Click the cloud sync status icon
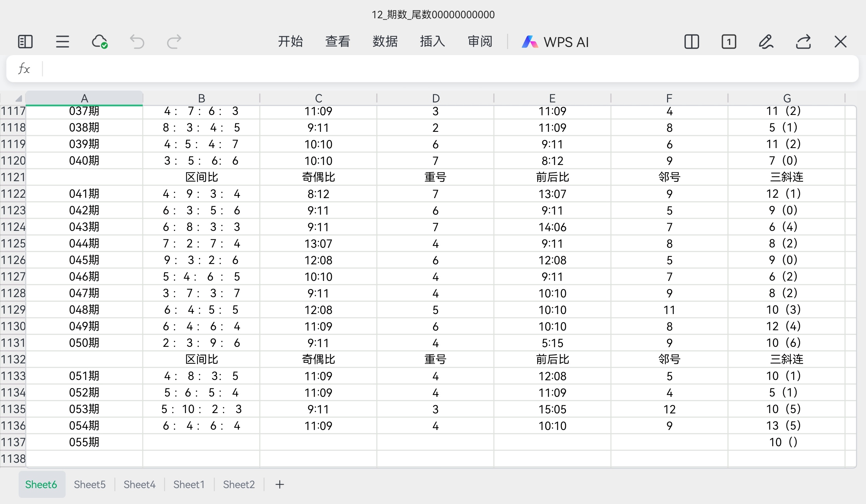Viewport: 866px width, 504px height. click(x=100, y=42)
